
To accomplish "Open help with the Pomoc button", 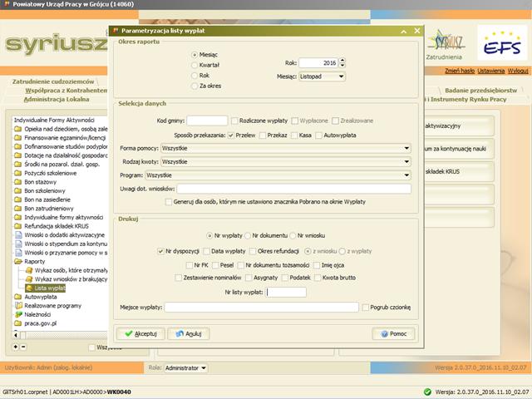I will 393,334.
